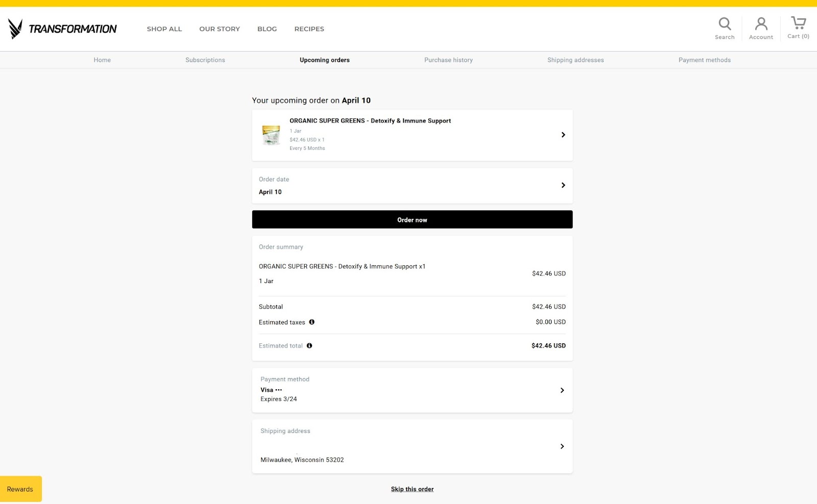Click the April 10 order date value
Viewport: 817px width, 504px height.
(270, 192)
